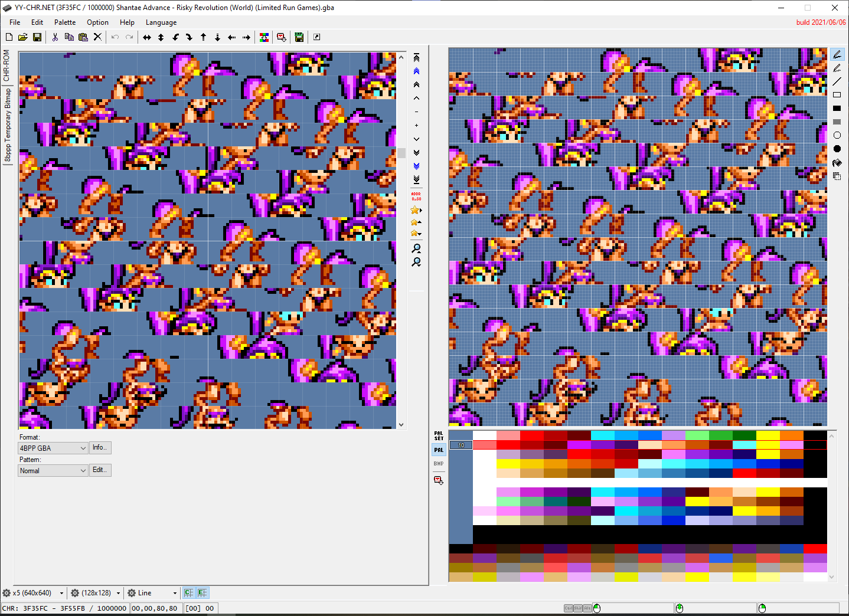
Task: Select the Paint Bucket fill tool
Action: [837, 163]
